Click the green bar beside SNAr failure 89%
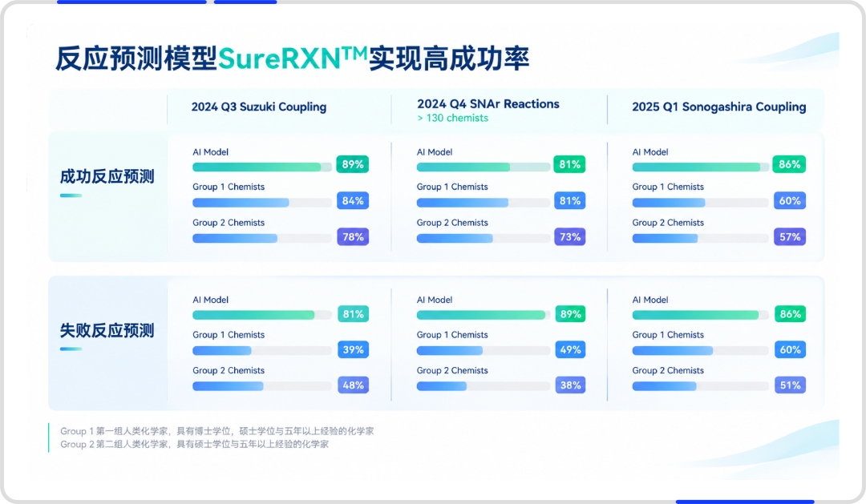 483,315
